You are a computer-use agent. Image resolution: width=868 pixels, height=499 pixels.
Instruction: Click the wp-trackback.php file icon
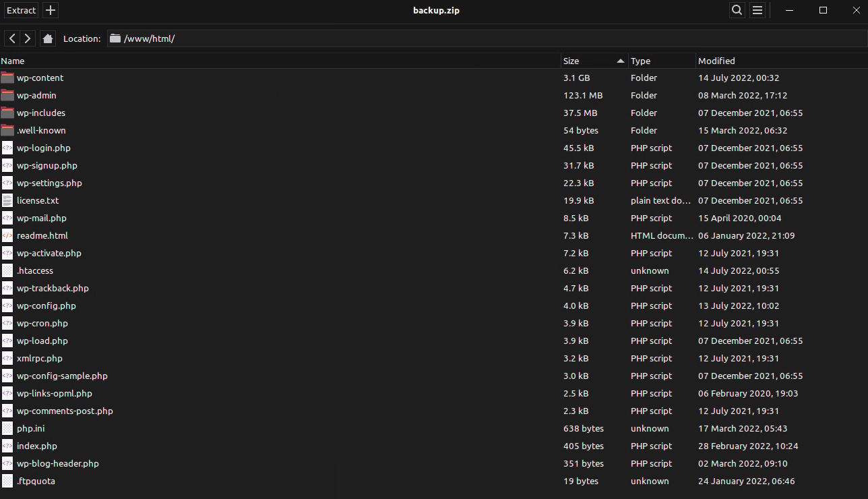tap(7, 288)
